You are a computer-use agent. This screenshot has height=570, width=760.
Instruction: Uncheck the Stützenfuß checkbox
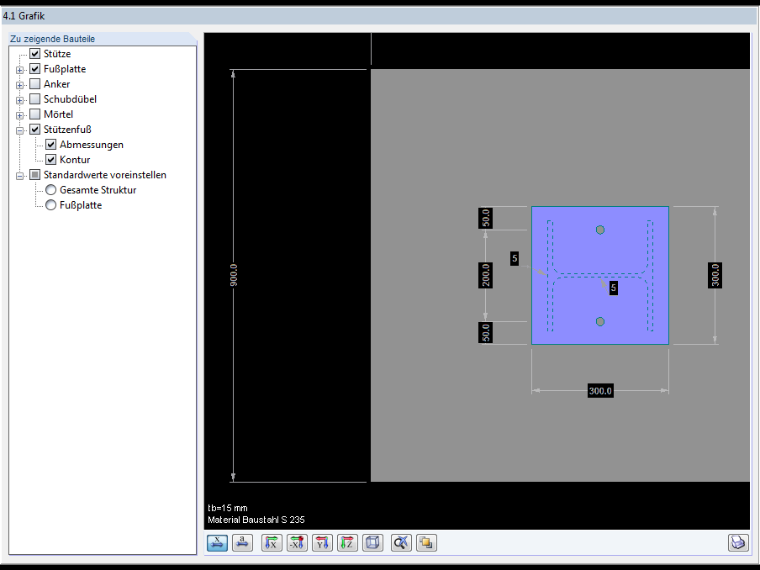coord(35,129)
